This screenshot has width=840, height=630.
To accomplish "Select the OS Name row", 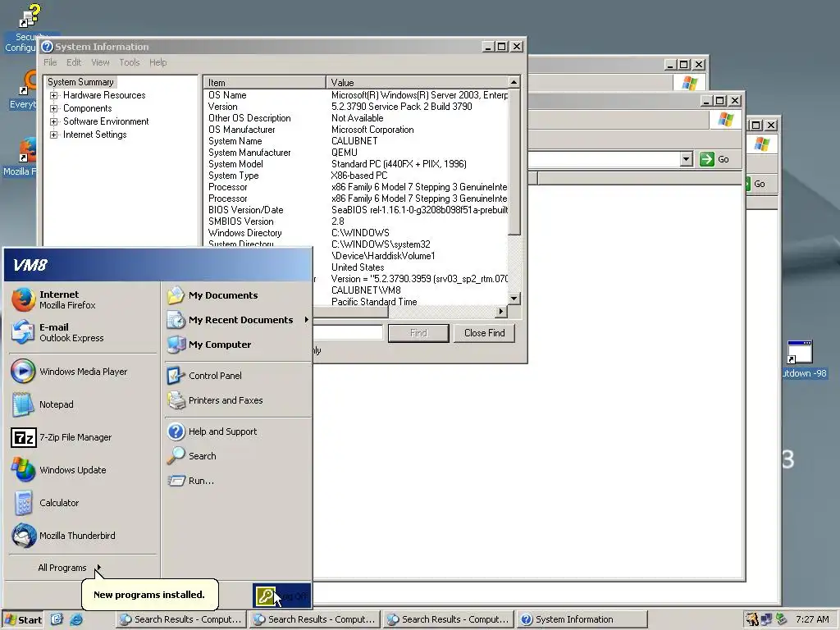I will [x=356, y=95].
